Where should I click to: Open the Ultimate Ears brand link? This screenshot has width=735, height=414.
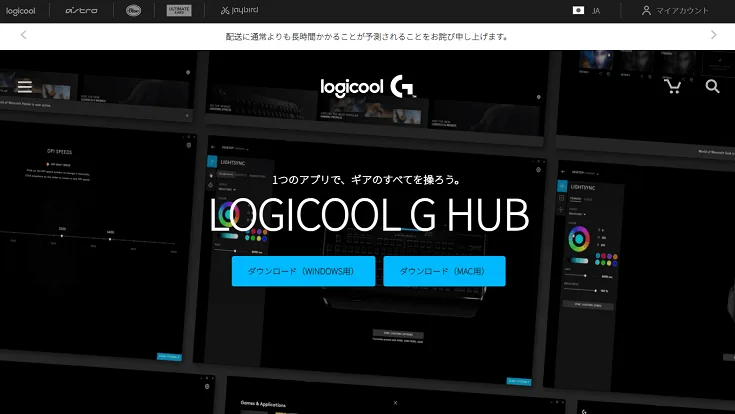[x=179, y=10]
